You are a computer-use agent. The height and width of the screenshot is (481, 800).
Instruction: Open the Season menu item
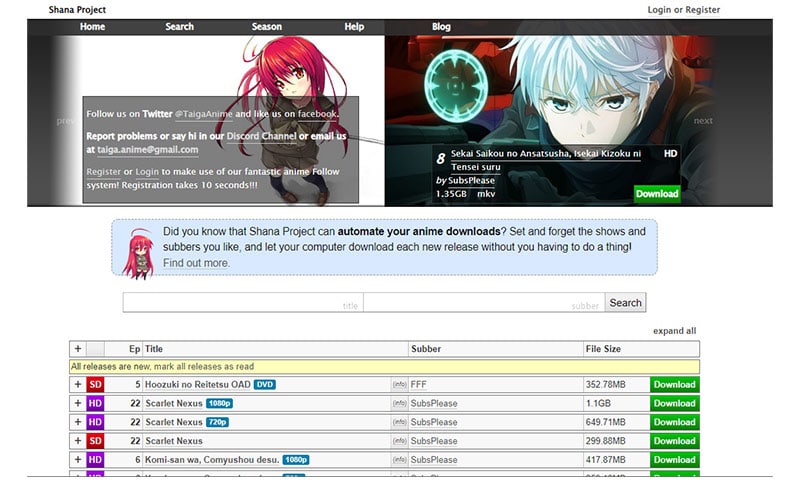click(x=266, y=27)
